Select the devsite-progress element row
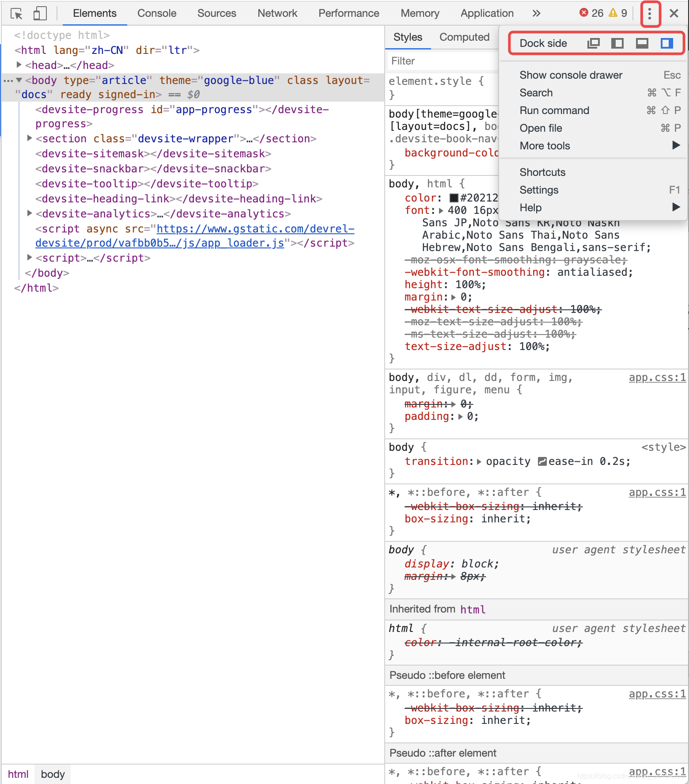 tap(182, 117)
